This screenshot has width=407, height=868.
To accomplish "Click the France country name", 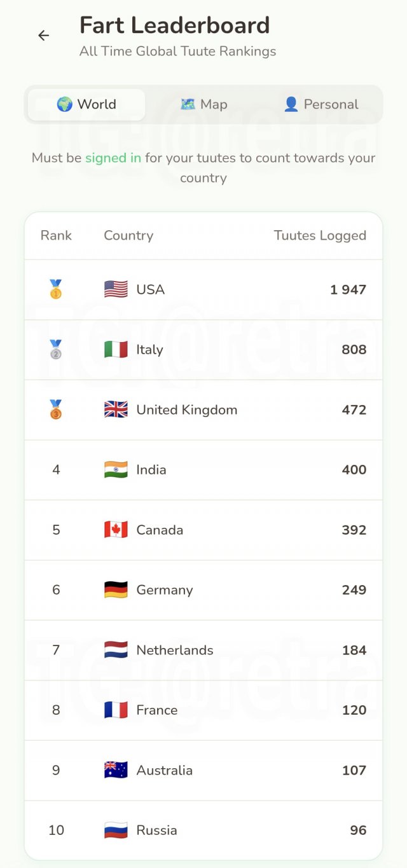I will pyautogui.click(x=156, y=710).
